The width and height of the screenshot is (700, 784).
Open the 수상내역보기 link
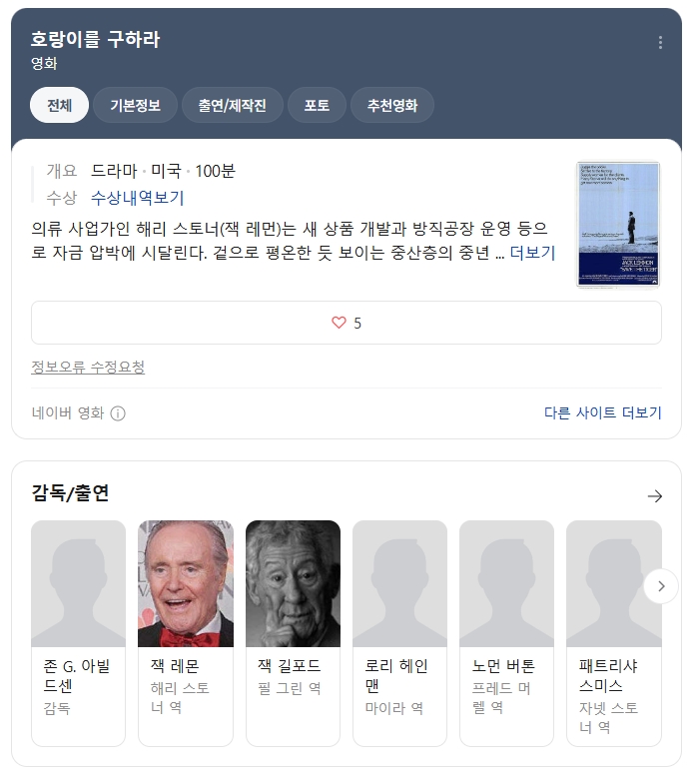[x=138, y=198]
